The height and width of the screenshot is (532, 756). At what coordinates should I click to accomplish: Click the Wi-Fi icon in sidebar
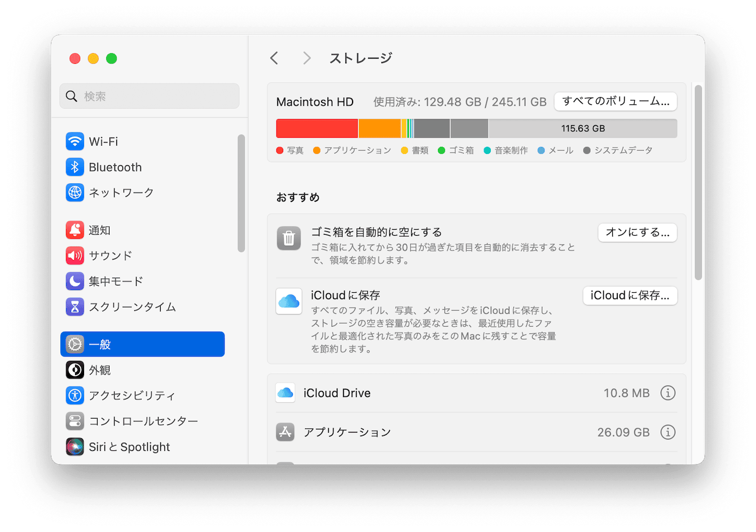click(x=75, y=142)
